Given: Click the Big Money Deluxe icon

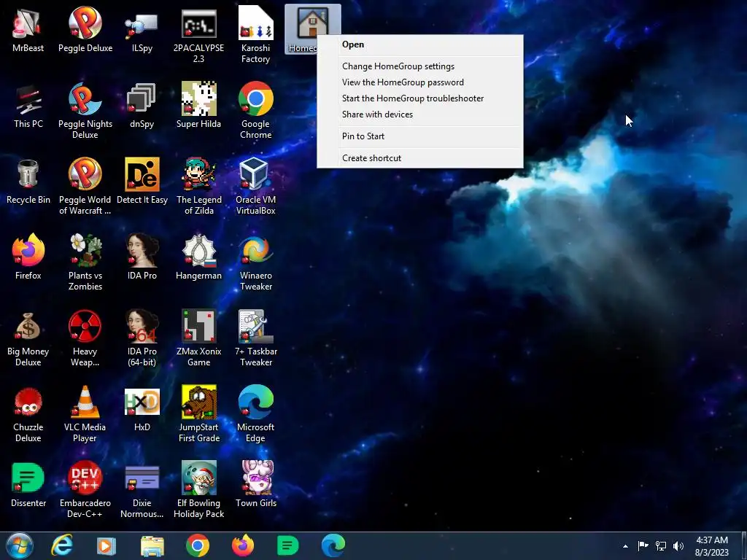Looking at the screenshot, I should (x=28, y=338).
